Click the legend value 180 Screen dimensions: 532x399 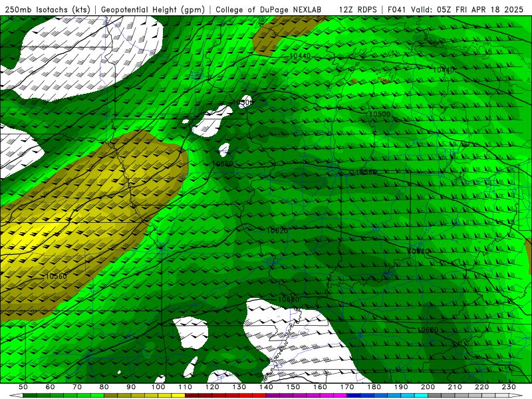(374, 387)
